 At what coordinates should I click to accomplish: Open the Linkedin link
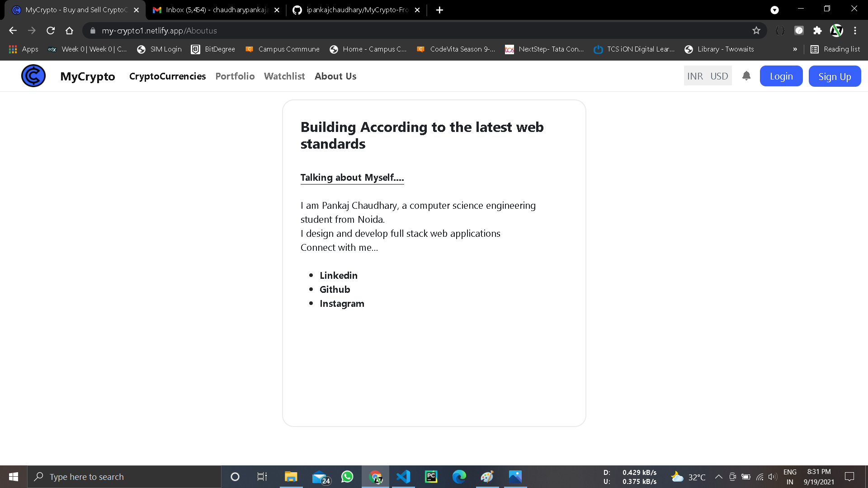(339, 276)
